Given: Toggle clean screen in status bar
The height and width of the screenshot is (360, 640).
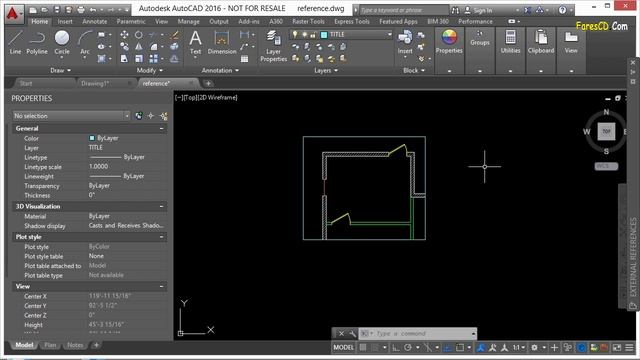Looking at the screenshot, I should (x=617, y=347).
